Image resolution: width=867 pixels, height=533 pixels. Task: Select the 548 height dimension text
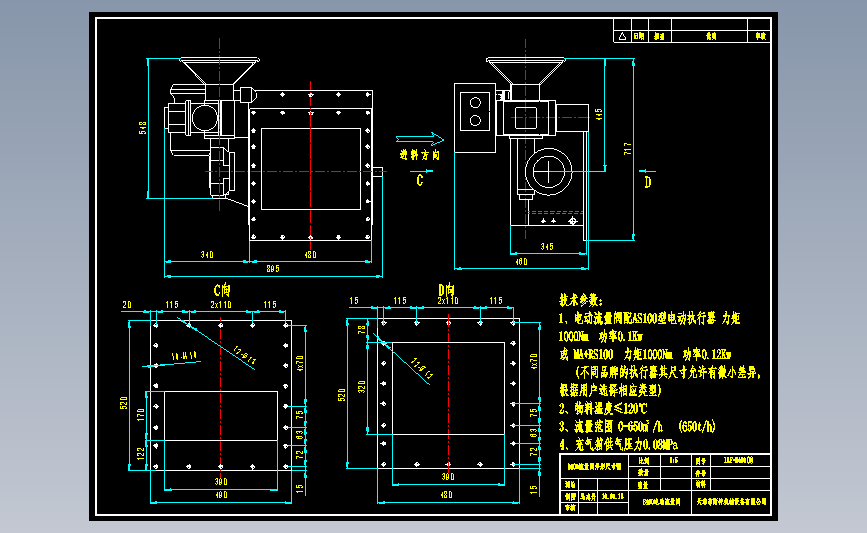pos(143,128)
